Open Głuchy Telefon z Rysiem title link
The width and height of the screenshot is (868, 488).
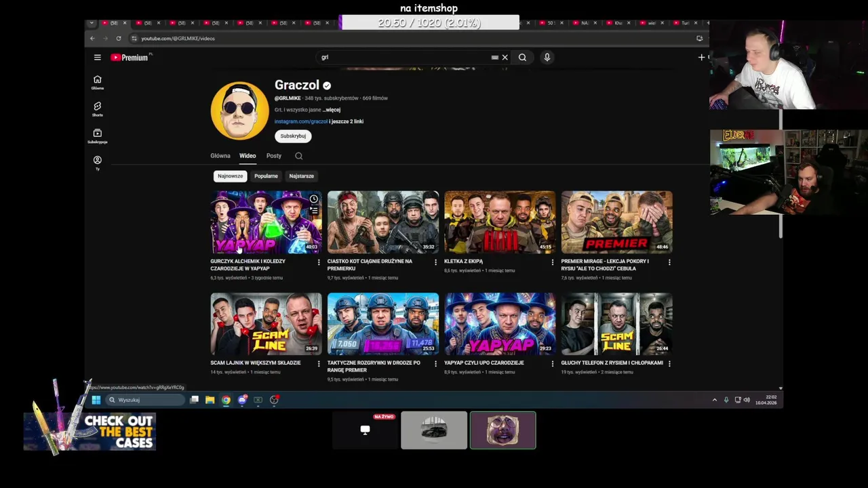click(x=612, y=363)
